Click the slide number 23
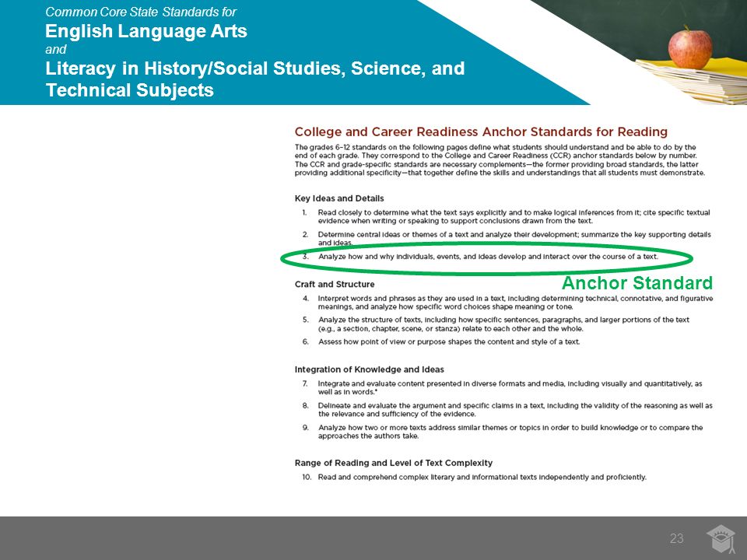 tap(676, 538)
